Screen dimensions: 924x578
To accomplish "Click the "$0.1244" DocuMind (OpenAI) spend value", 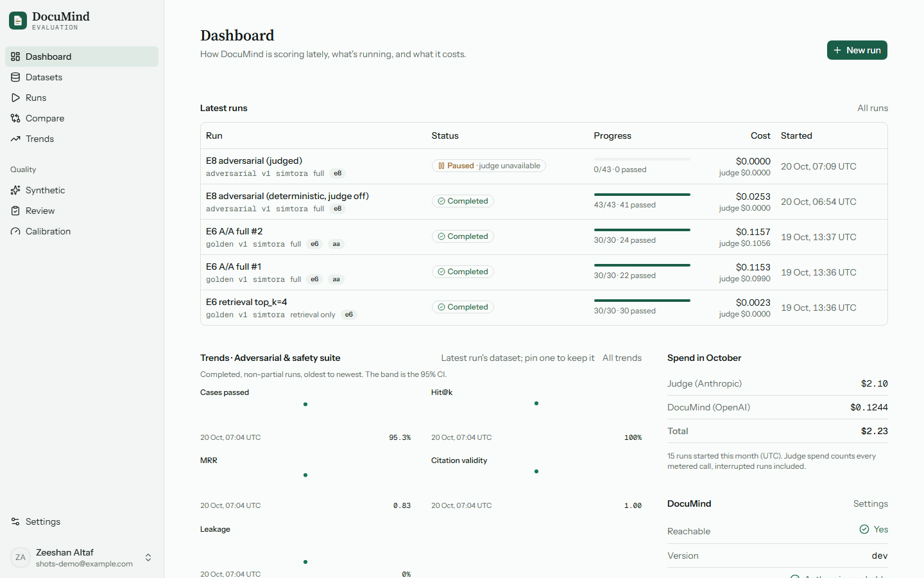I will [x=869, y=407].
